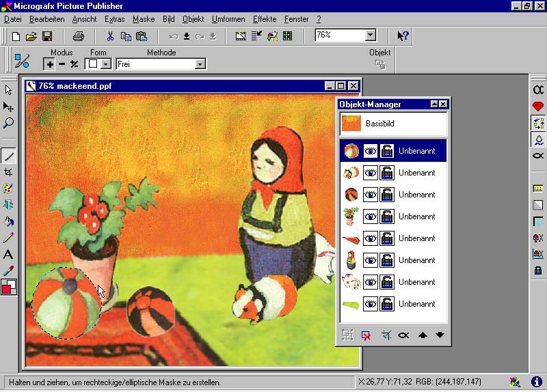Click the padlock icon in right toolbar
This screenshot has height=392, width=547.
point(538,270)
